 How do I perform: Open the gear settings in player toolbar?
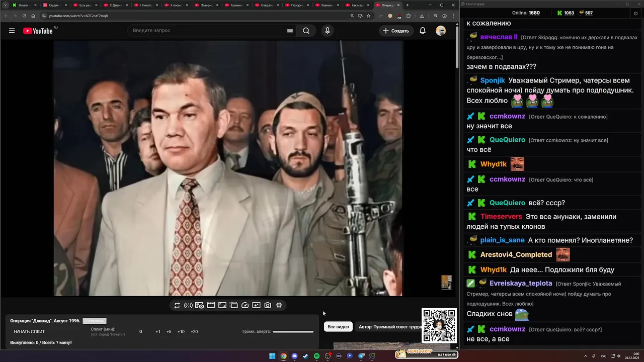tap(279, 305)
